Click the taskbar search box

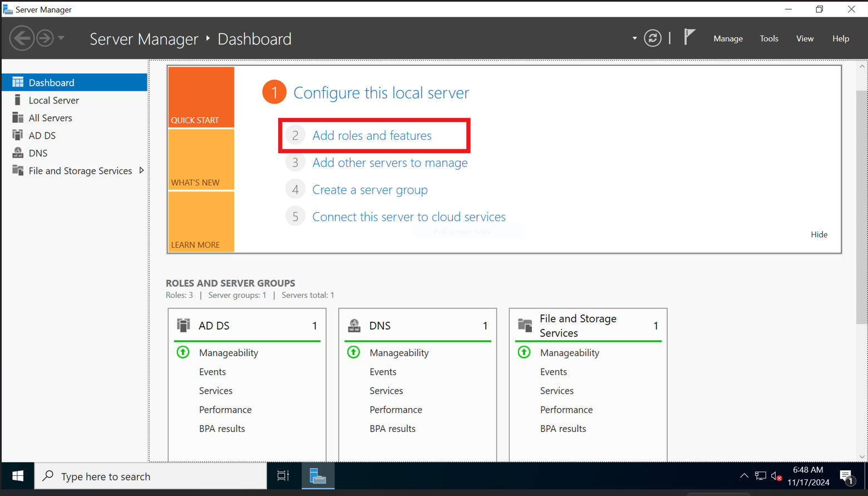[x=151, y=477]
